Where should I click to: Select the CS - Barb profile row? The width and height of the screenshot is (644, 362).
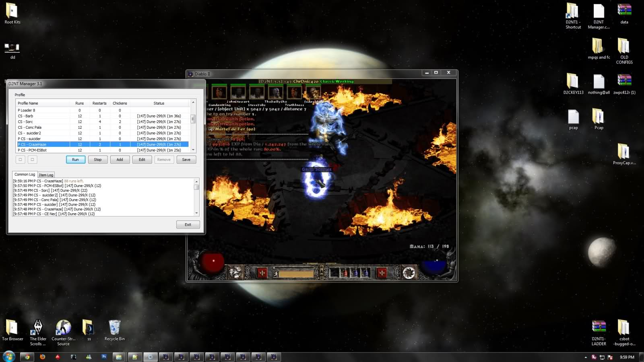point(103,116)
